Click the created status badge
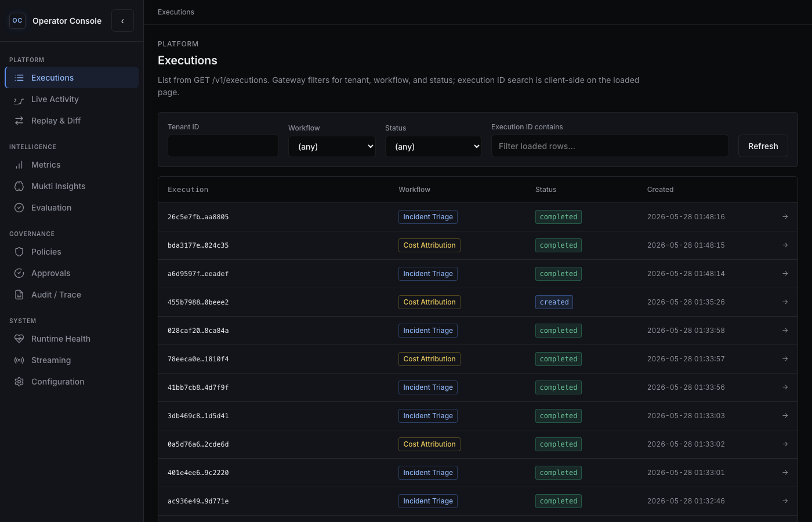812x522 pixels. point(554,302)
